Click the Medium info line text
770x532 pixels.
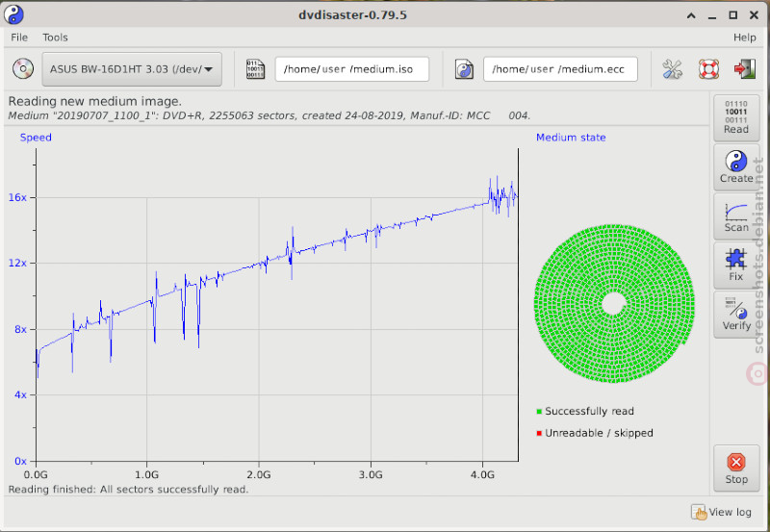269,115
